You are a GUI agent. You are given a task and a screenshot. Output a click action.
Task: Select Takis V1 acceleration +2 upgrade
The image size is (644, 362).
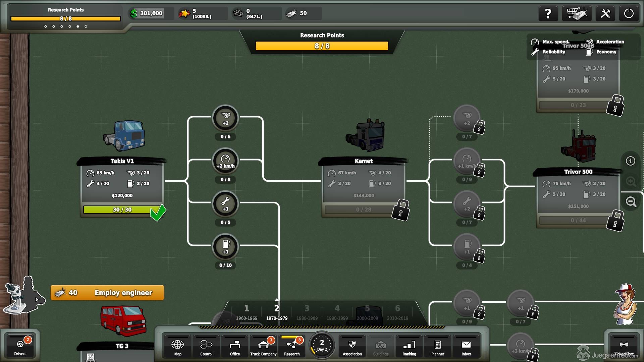(x=225, y=118)
